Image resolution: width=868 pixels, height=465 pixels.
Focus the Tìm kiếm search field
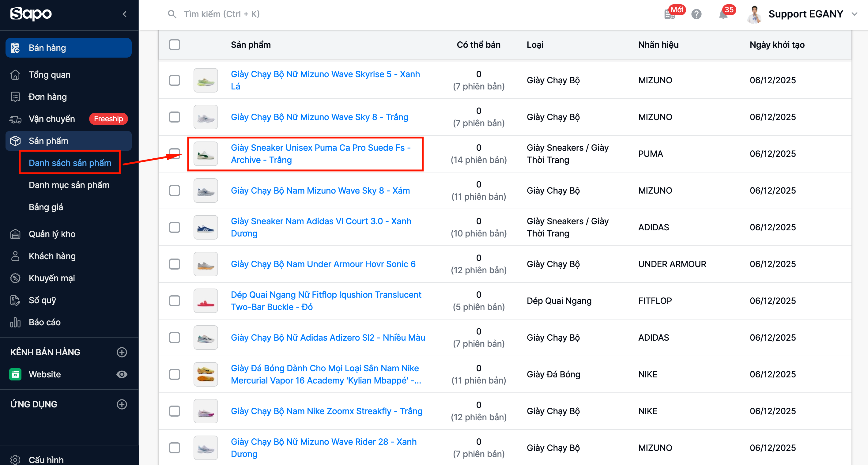point(221,14)
